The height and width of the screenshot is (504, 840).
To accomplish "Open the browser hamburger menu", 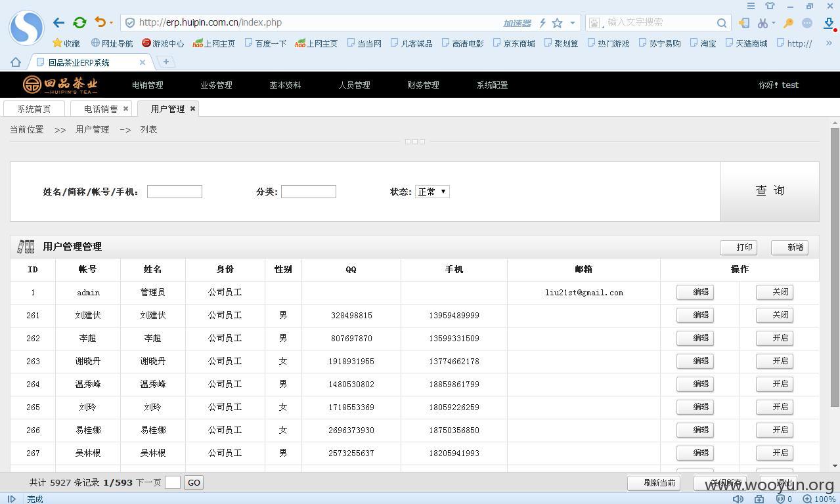I will coord(751,6).
